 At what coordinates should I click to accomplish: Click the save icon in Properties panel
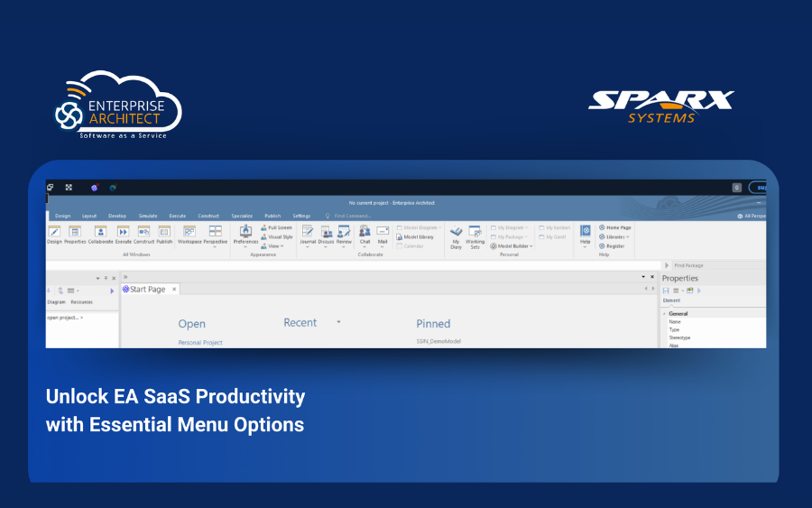[x=666, y=291]
